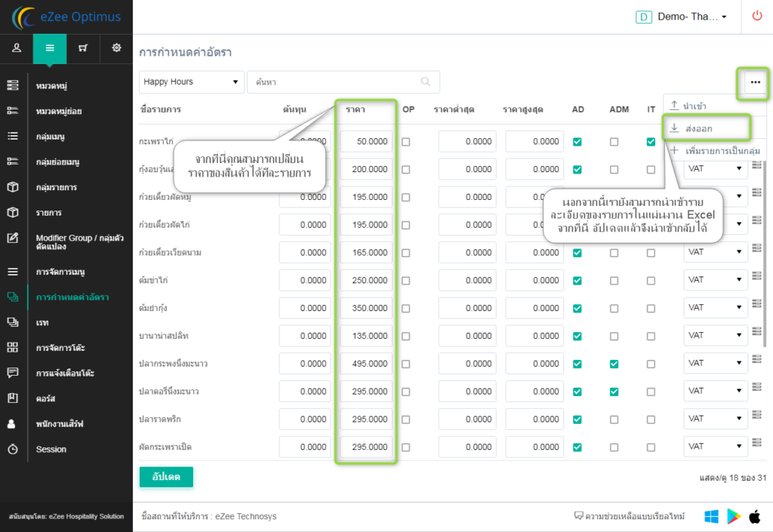Click the การแจ้งเตือนโต๊ะ message icon

[x=13, y=373]
